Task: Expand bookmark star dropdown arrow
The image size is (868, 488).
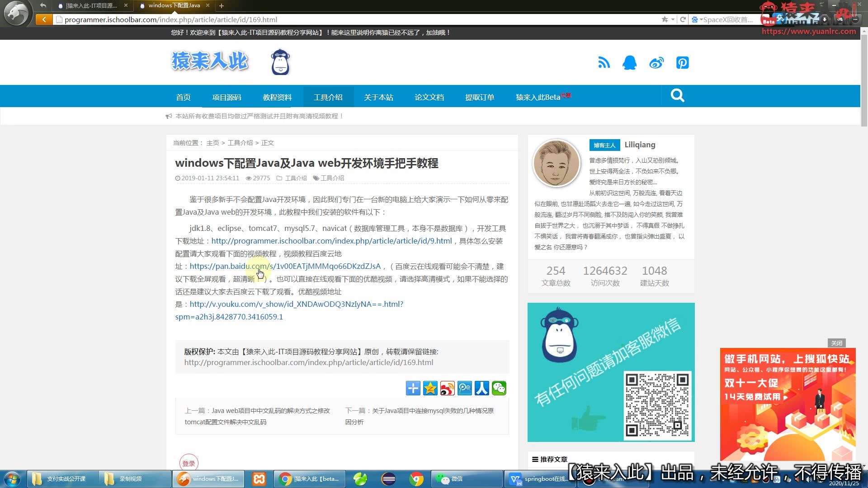Action: [x=673, y=19]
